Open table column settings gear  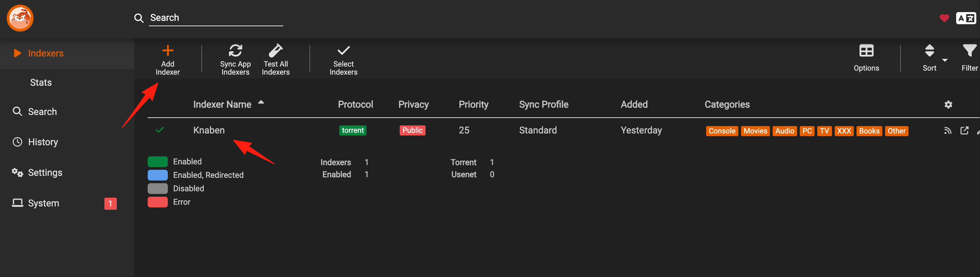click(x=948, y=105)
